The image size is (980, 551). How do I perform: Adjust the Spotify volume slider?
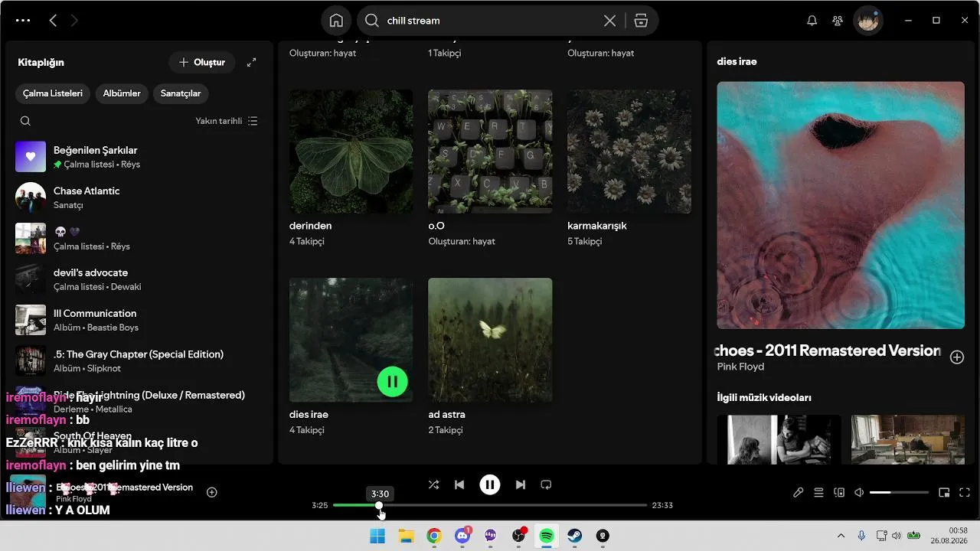(x=899, y=493)
